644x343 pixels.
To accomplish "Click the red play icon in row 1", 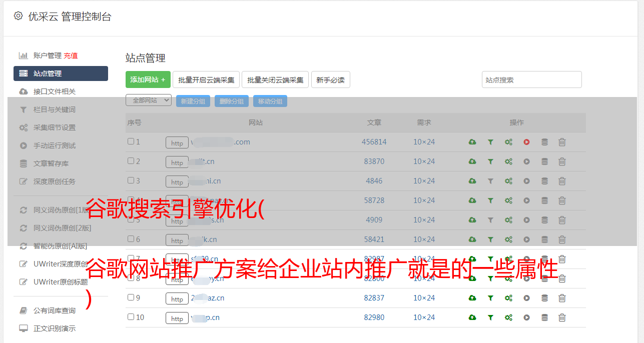I will (526, 142).
